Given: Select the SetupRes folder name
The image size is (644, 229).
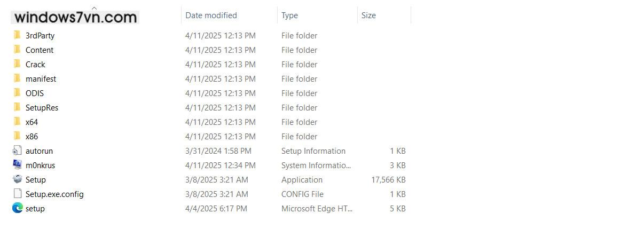Looking at the screenshot, I should 42,108.
